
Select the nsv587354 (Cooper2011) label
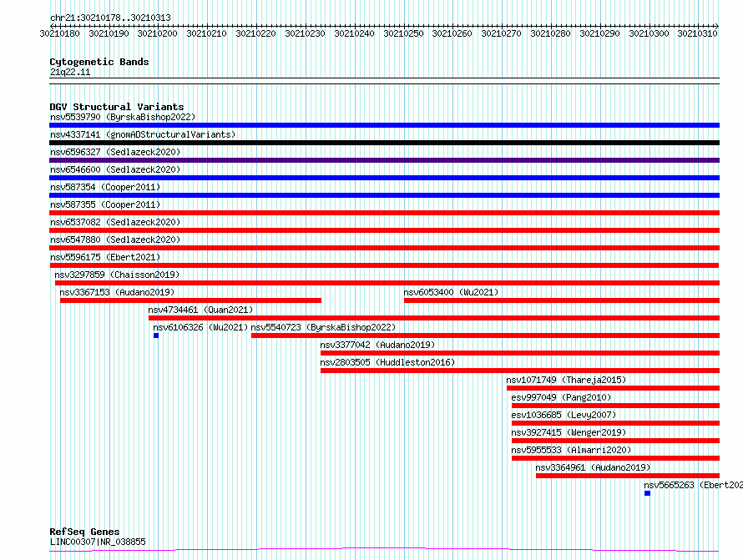105,187
